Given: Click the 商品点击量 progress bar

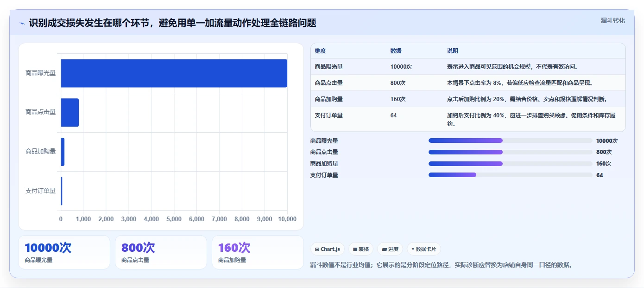Looking at the screenshot, I should click(511, 152).
